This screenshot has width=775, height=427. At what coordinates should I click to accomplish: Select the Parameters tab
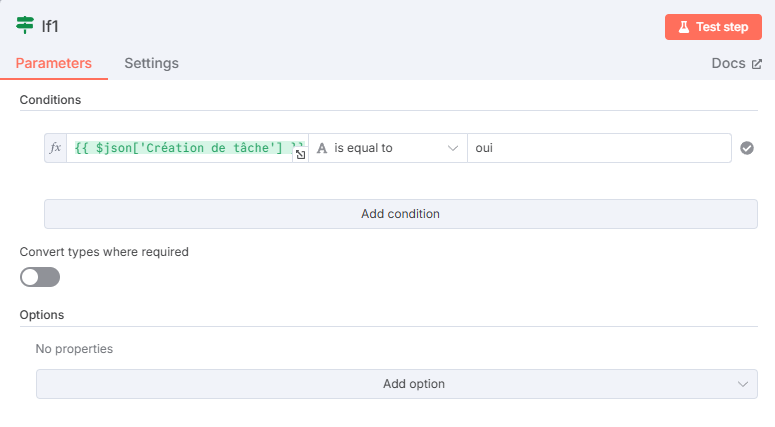(53, 63)
